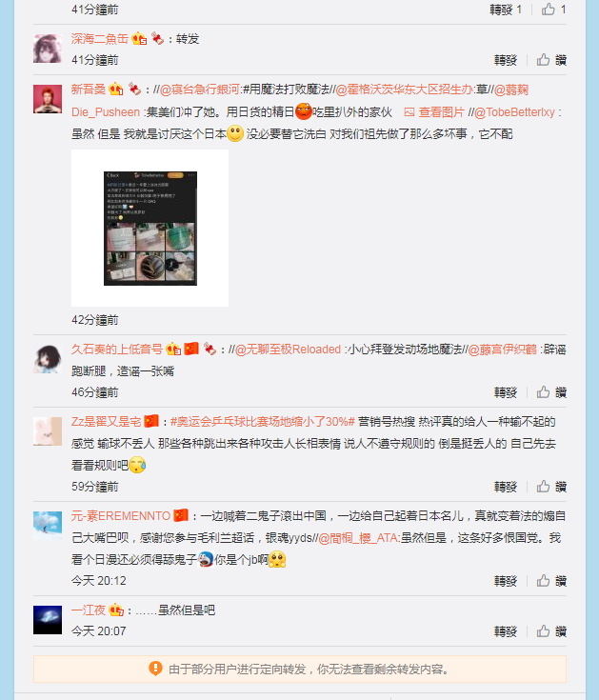Click thumbs-up on 元-素EREMENNTO comment
Viewport: 599px width, 700px height.
(x=551, y=581)
